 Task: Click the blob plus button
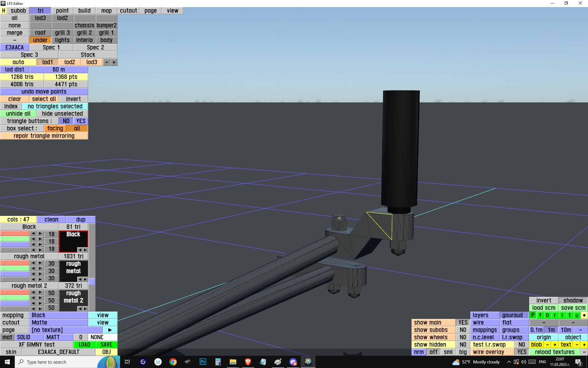555,345
